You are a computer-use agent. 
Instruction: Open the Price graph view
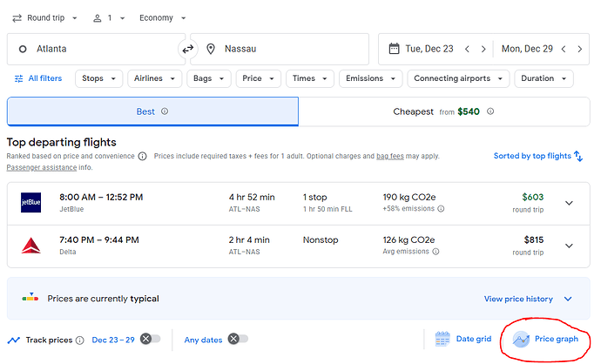546,340
